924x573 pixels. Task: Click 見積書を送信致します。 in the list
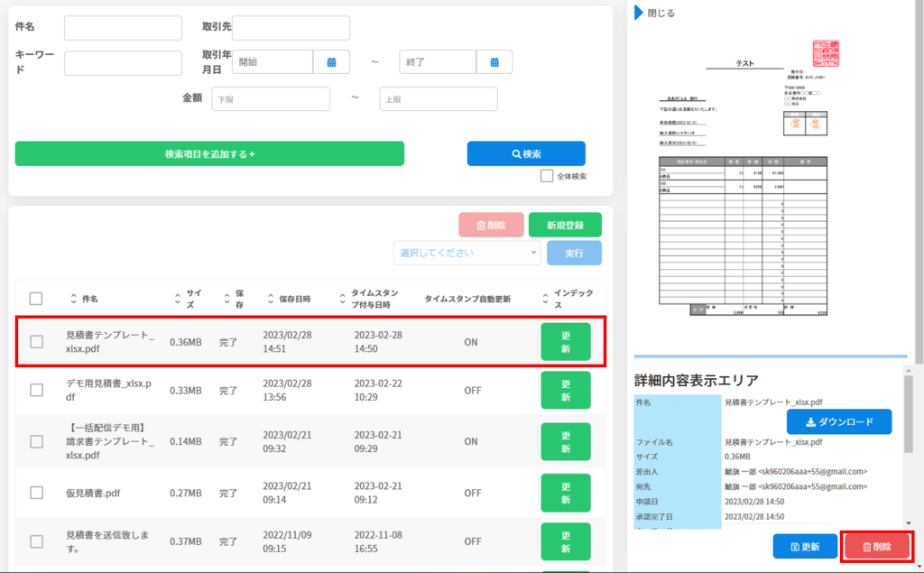[107, 541]
